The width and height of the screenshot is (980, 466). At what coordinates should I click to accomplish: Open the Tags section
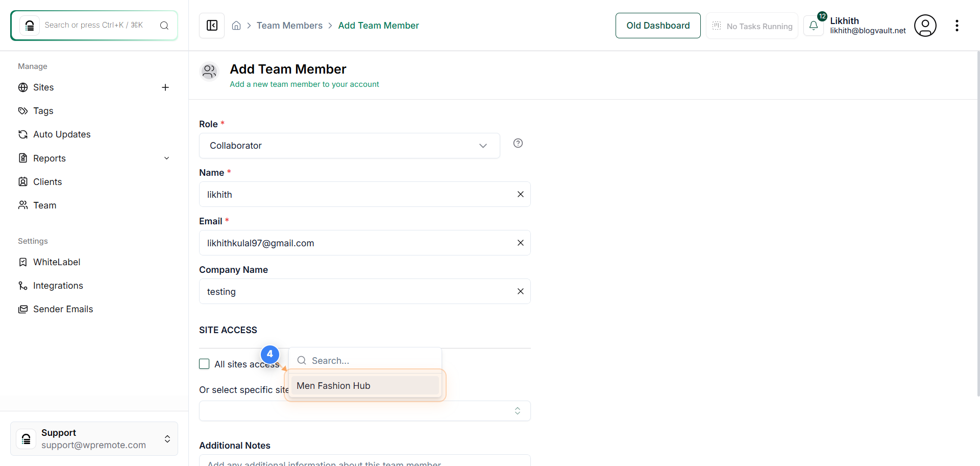(43, 111)
